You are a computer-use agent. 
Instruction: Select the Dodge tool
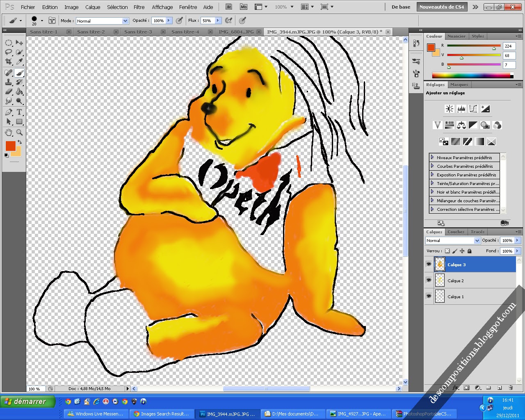click(x=19, y=101)
